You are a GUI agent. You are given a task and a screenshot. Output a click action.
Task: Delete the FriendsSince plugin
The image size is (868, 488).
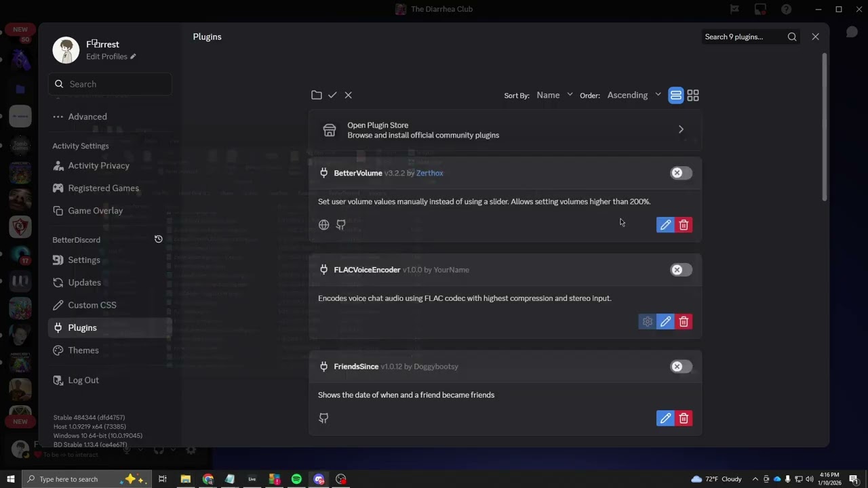pos(684,418)
